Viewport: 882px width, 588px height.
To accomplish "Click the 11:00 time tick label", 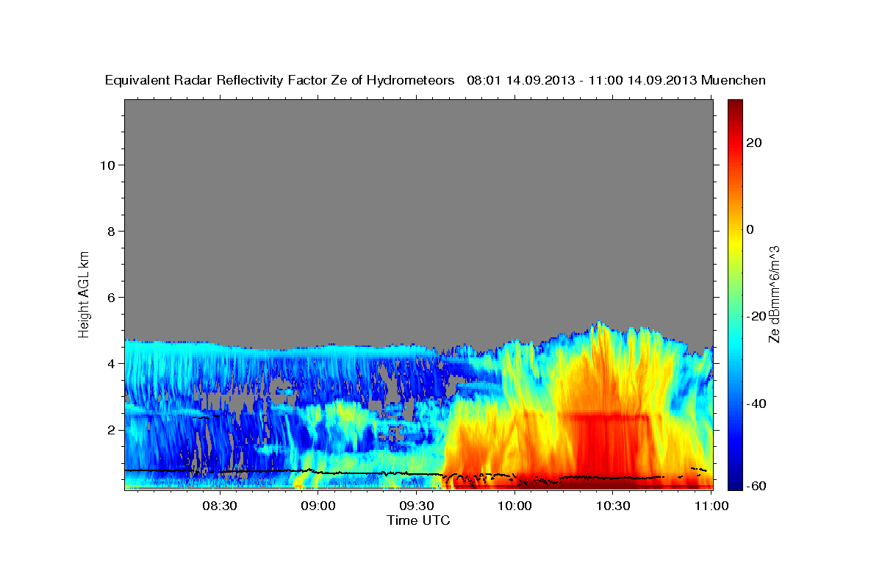I will 711,506.
